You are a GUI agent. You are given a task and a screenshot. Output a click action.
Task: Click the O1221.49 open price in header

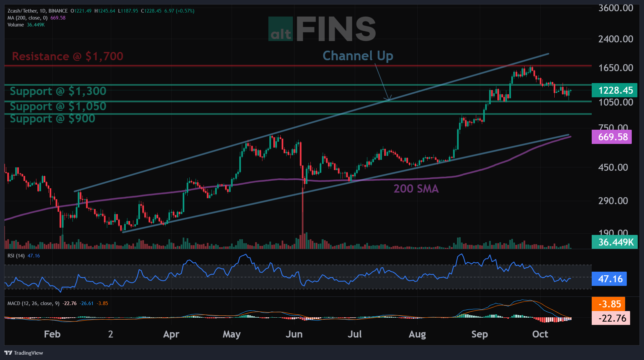(x=81, y=11)
